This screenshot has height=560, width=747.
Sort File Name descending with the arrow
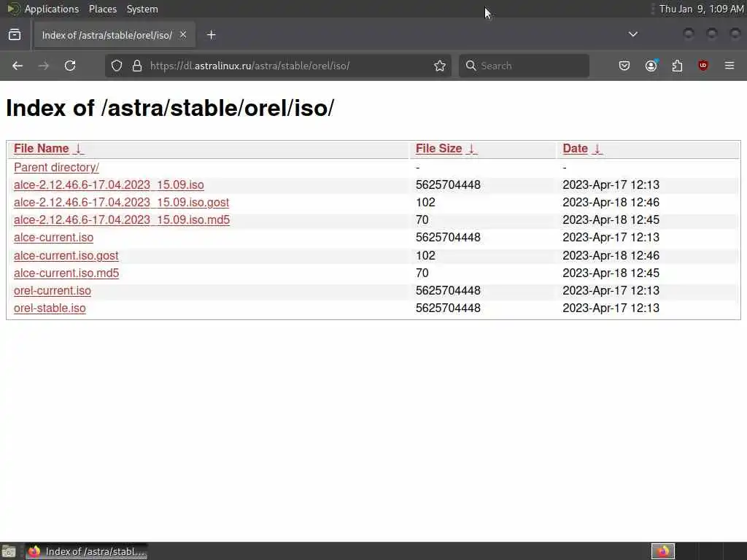(79, 149)
